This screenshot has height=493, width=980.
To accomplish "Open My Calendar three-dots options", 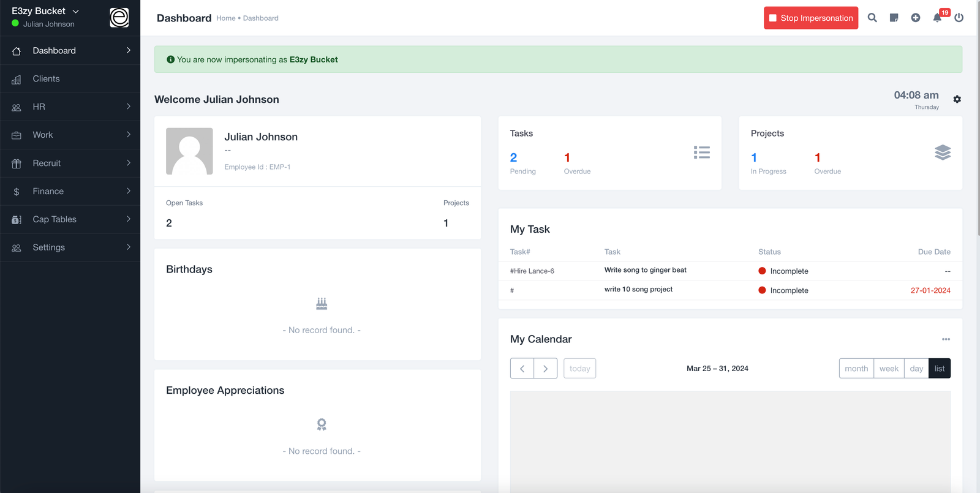I will 946,339.
